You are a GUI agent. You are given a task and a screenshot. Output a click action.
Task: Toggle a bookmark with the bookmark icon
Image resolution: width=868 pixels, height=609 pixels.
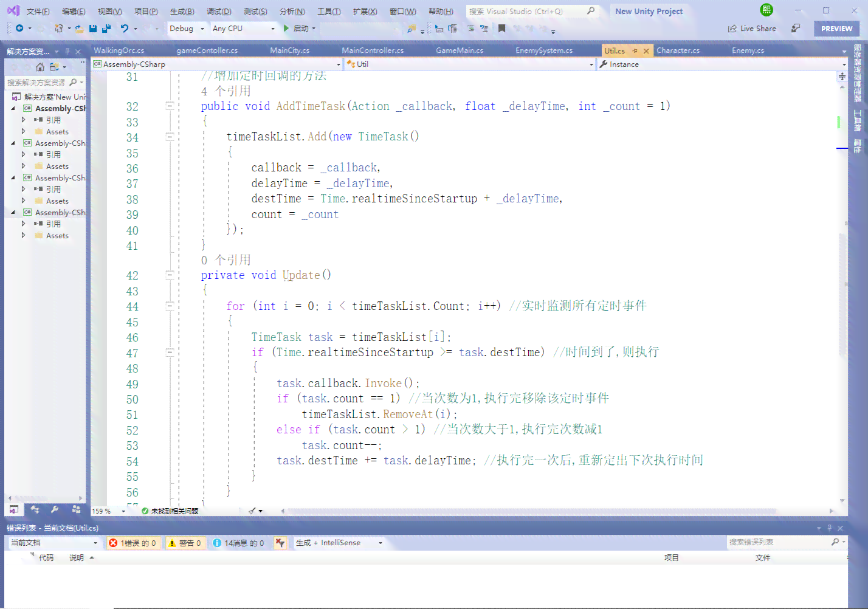click(501, 29)
